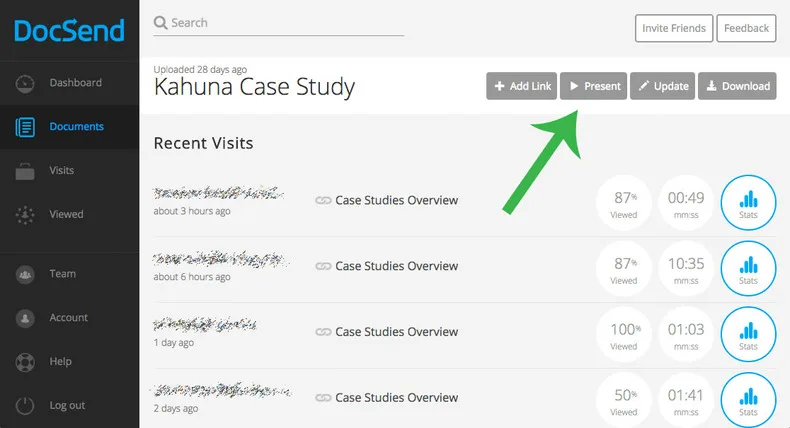Click the 'about 6 hours ago' timestamp
This screenshot has height=428, width=790.
tap(192, 276)
